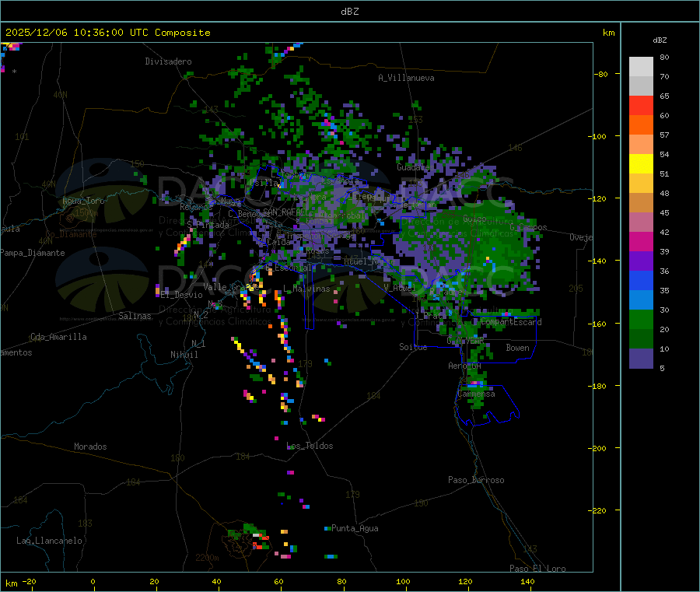700x592 pixels.
Task: Click the '-140' vertical axis tick label
Action: 597,261
